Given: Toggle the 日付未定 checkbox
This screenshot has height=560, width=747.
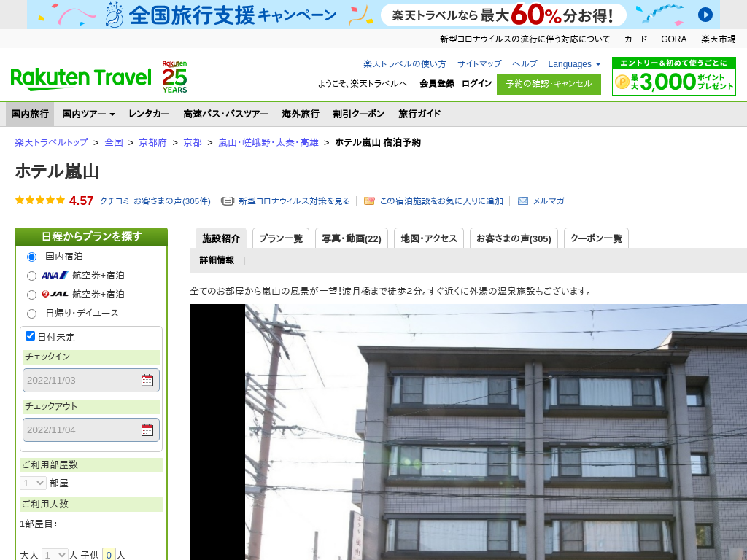Looking at the screenshot, I should [30, 336].
